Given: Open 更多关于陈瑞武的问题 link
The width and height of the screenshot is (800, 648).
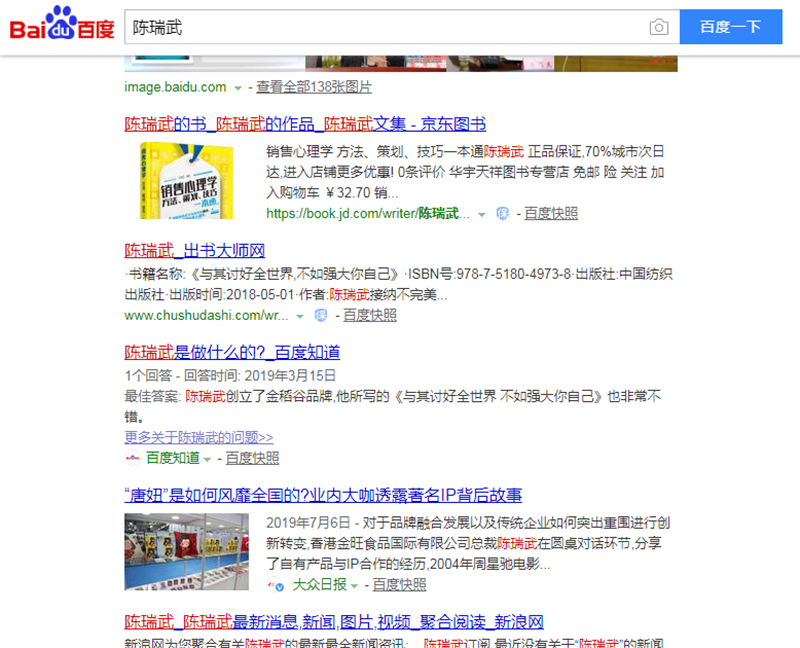Looking at the screenshot, I should 199,437.
